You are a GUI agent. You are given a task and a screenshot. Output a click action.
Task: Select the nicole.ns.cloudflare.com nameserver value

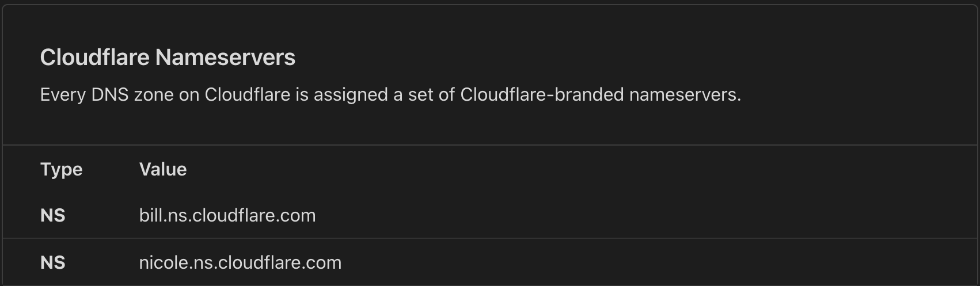[x=240, y=262]
